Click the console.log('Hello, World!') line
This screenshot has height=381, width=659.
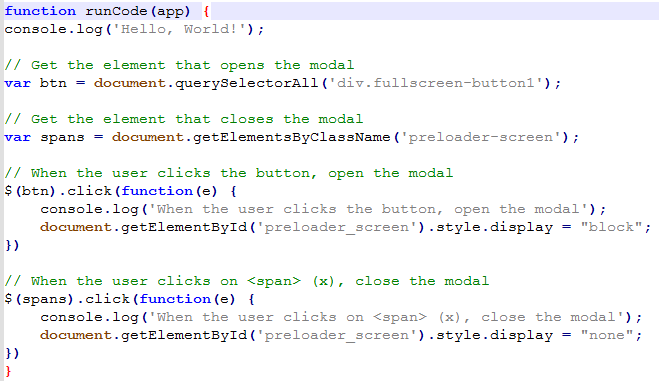[134, 29]
